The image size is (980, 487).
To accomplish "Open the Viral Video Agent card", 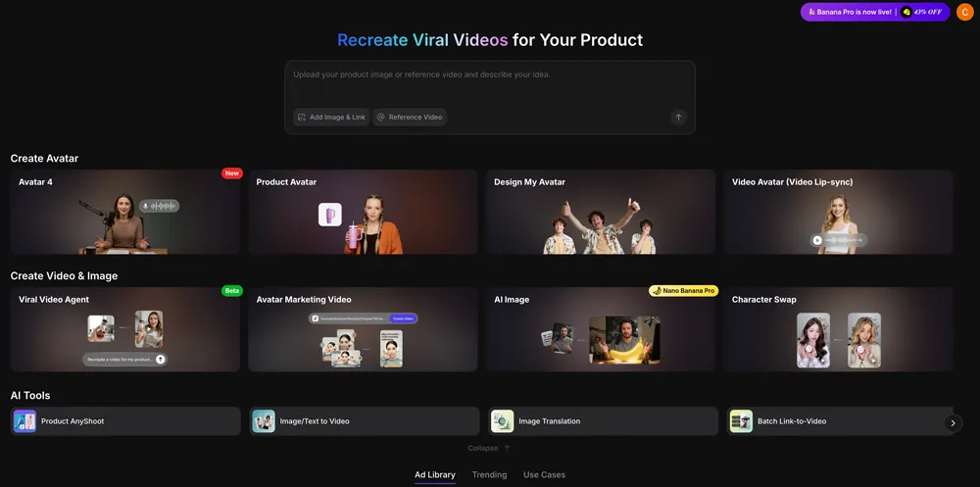I will [x=125, y=329].
